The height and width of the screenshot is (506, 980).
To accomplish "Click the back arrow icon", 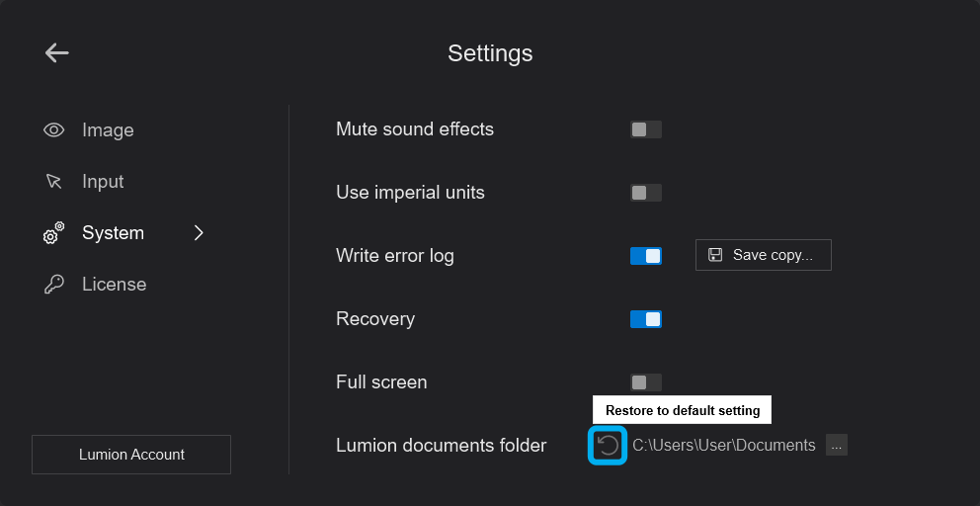I will [x=57, y=53].
